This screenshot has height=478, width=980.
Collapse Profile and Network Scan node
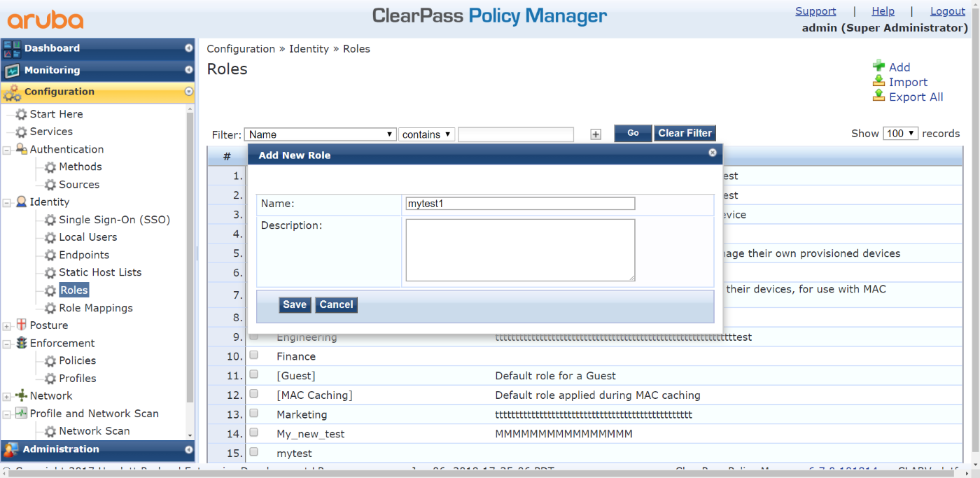7,414
